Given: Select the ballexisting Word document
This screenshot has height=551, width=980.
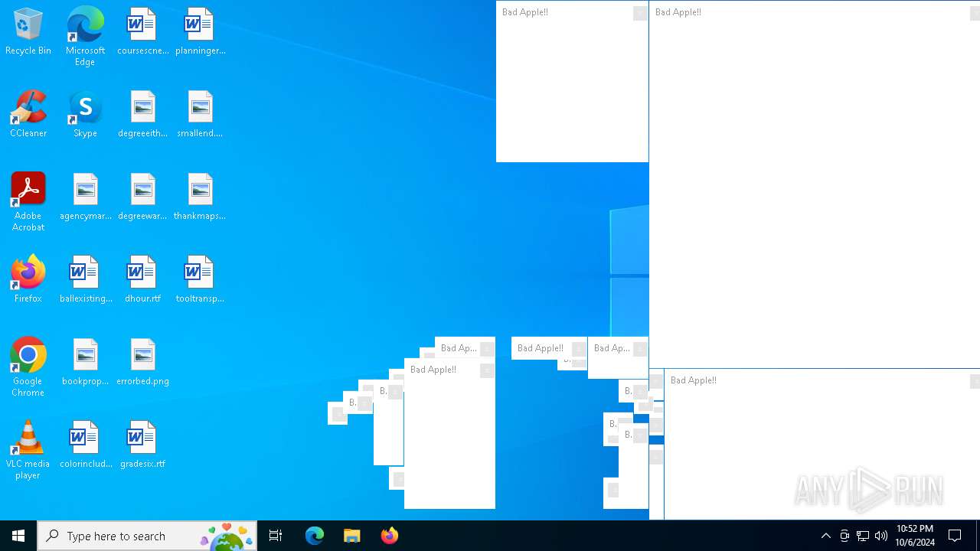Looking at the screenshot, I should point(85,280).
